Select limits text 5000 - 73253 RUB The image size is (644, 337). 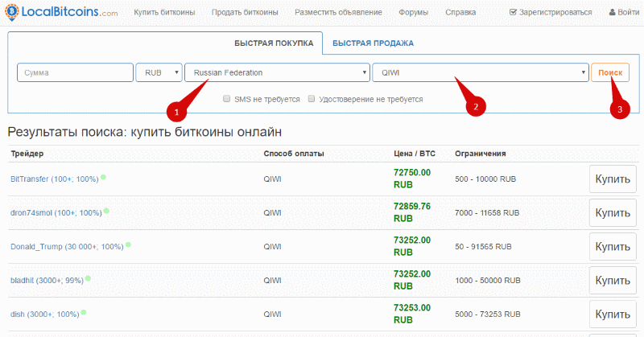point(488,314)
